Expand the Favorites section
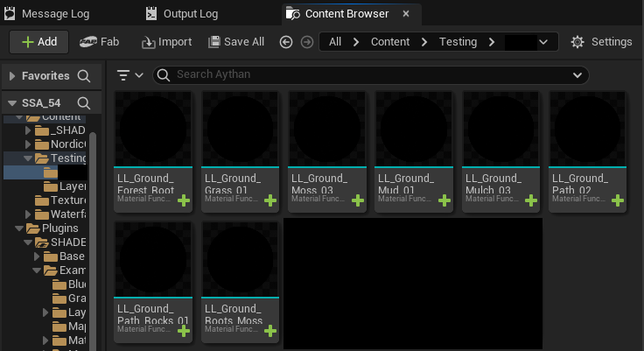This screenshot has height=351, width=644. (x=13, y=76)
